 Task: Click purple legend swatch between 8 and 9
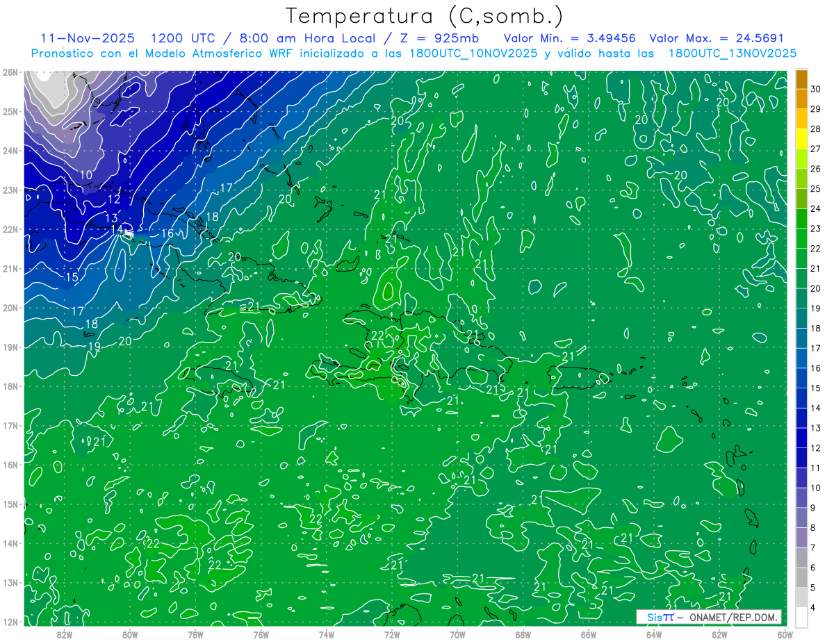click(801, 518)
